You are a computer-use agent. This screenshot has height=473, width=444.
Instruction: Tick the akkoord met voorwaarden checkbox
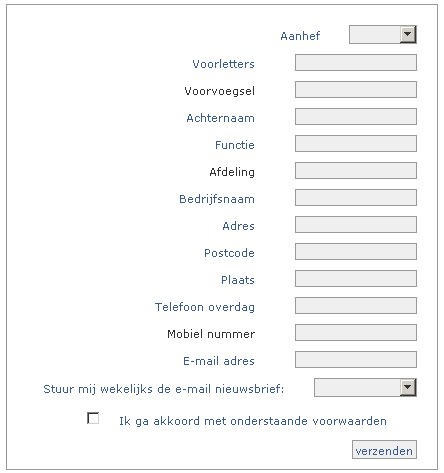pos(93,418)
